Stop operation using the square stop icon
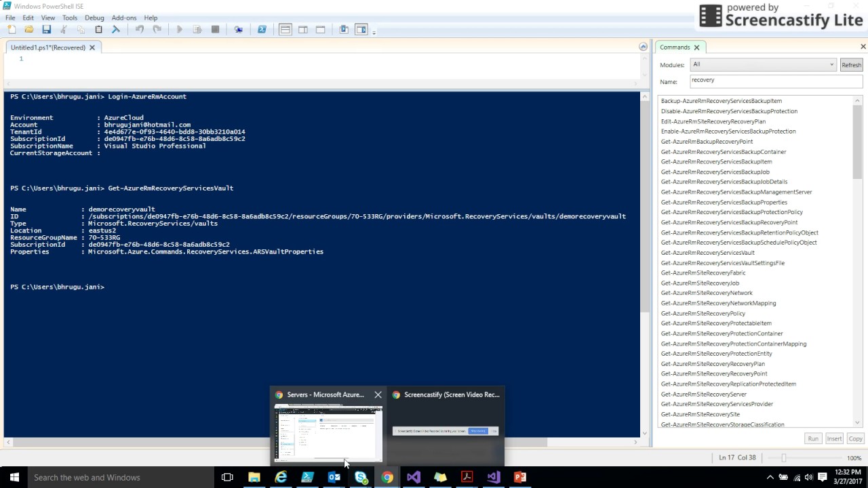 click(215, 29)
